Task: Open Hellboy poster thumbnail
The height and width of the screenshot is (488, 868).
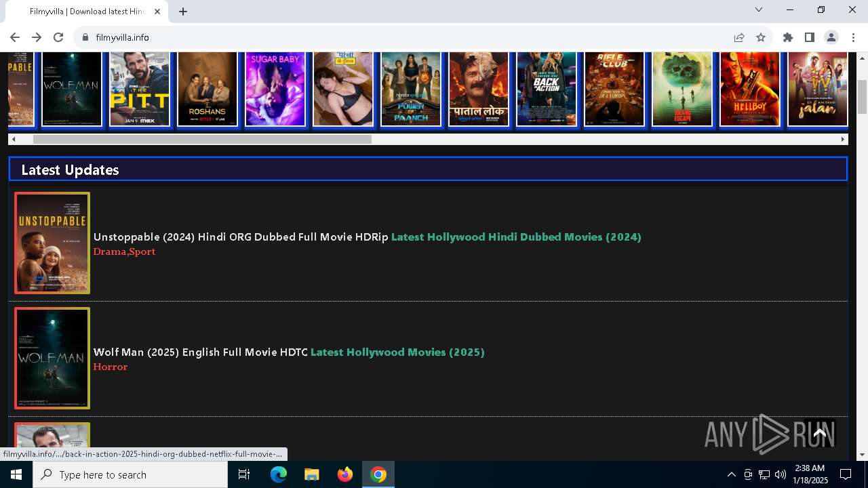Action: (749, 89)
